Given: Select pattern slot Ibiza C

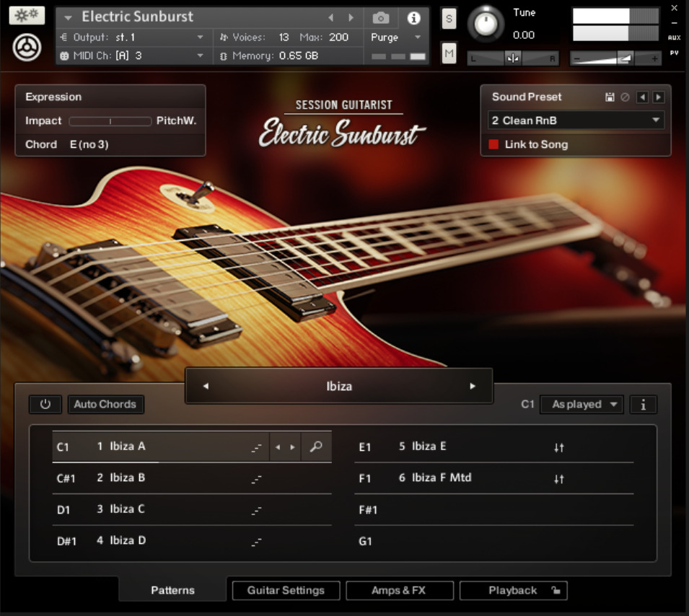Looking at the screenshot, I should click(x=192, y=510).
